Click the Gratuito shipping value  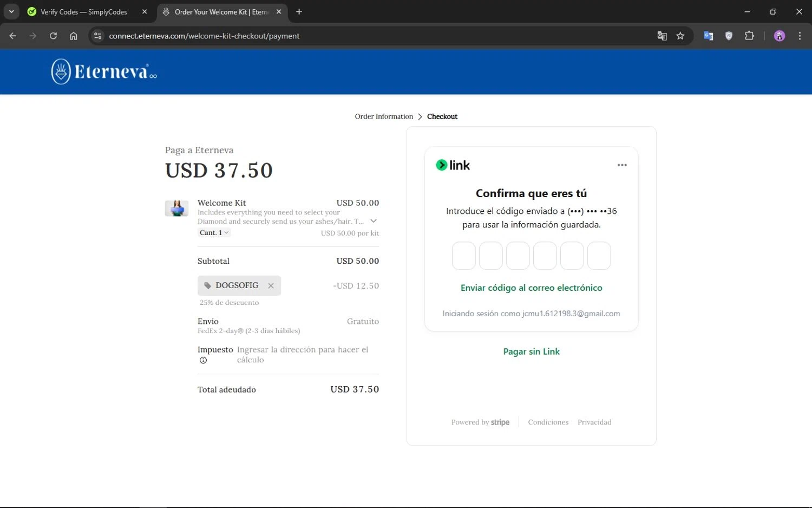(x=363, y=321)
